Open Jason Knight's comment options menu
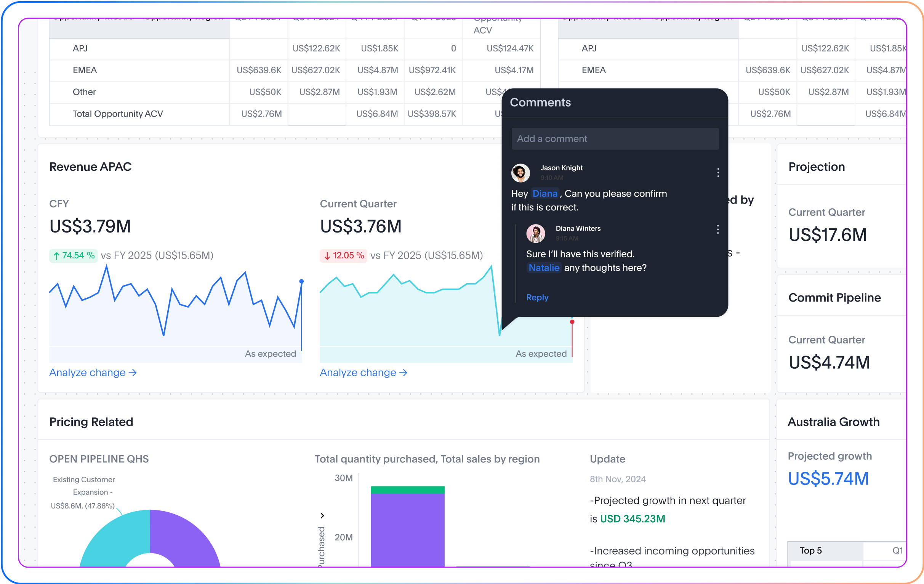Image resolution: width=924 pixels, height=584 pixels. click(x=718, y=172)
